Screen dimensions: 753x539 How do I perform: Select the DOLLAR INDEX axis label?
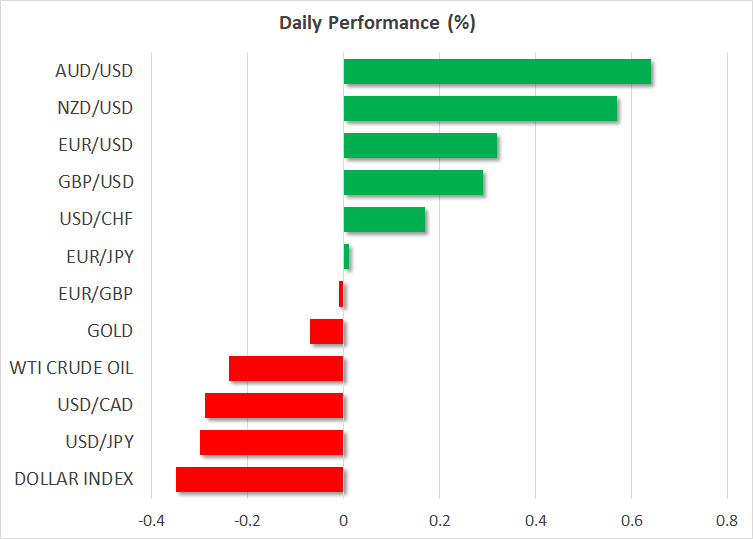[x=74, y=479]
